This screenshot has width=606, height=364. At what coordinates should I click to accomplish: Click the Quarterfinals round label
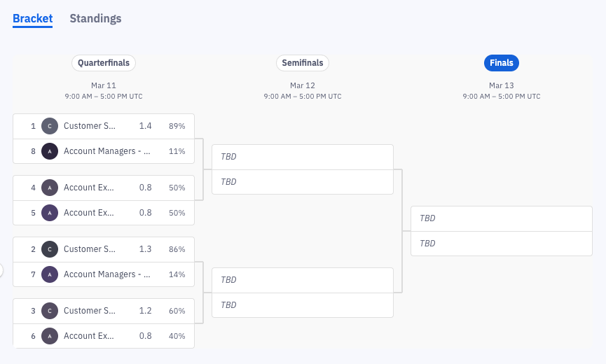104,63
